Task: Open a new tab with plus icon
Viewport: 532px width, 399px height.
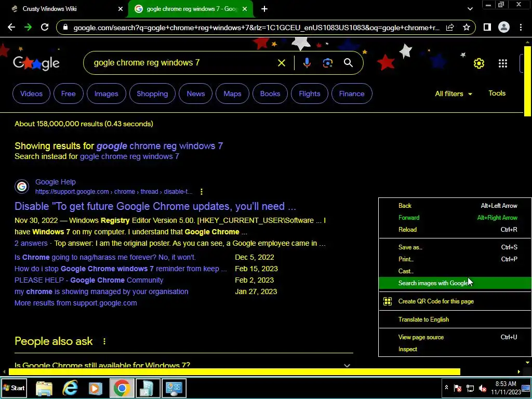Action: [264, 9]
